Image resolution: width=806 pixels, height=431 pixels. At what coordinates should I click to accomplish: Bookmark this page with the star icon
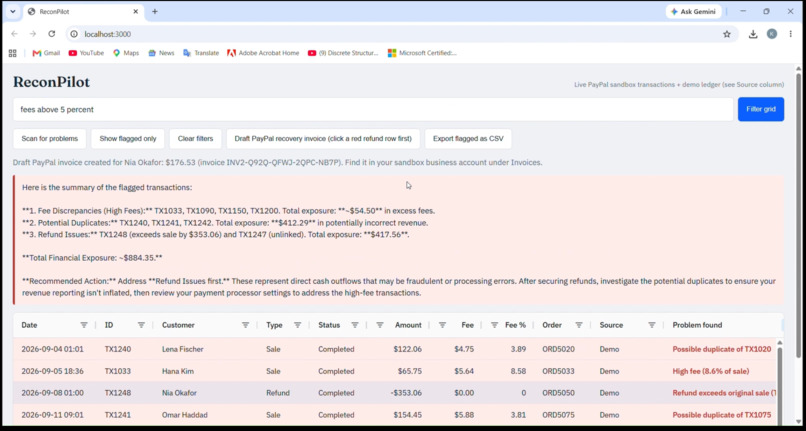(727, 34)
